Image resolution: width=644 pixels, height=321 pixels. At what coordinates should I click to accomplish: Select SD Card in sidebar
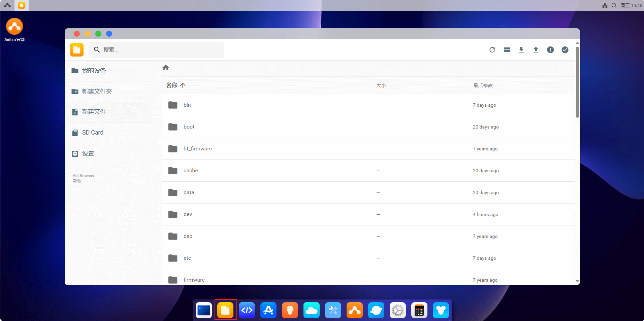[x=93, y=133]
